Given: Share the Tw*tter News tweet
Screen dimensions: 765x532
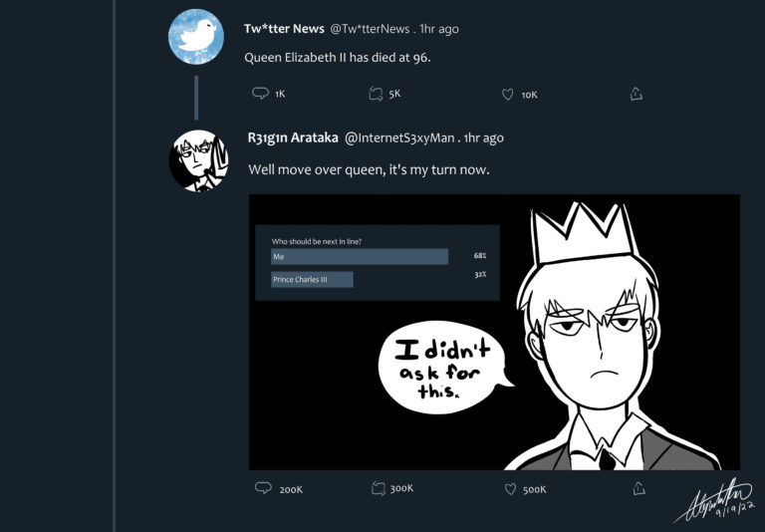Looking at the screenshot, I should [636, 94].
